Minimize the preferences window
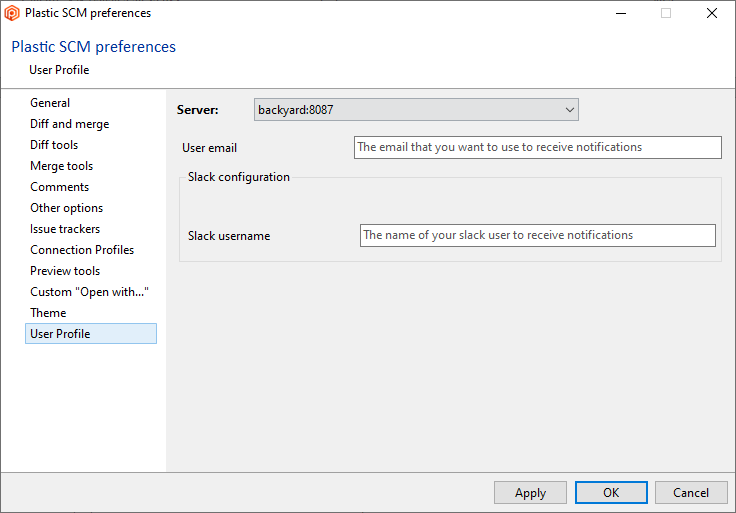Screen dimensions: 736x513 click(621, 13)
